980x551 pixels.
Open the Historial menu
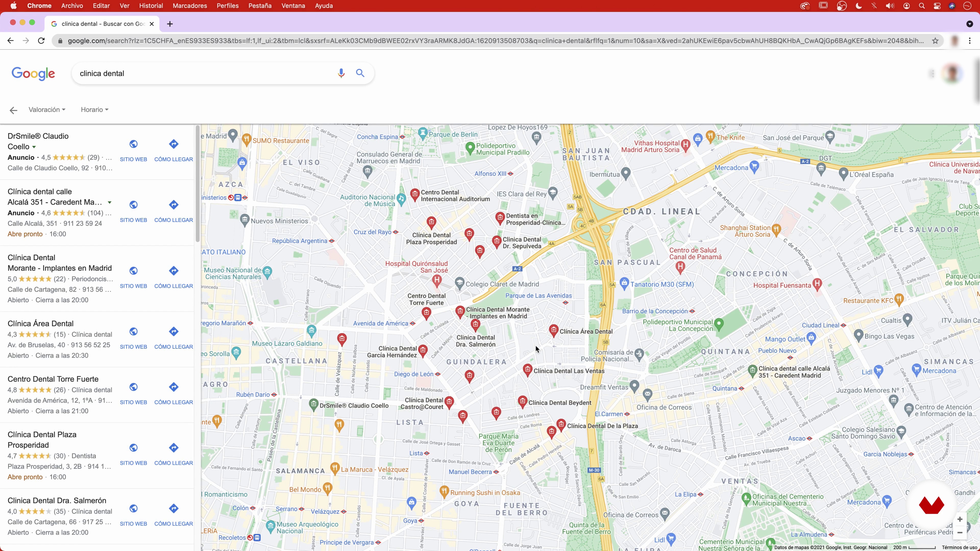pyautogui.click(x=151, y=6)
